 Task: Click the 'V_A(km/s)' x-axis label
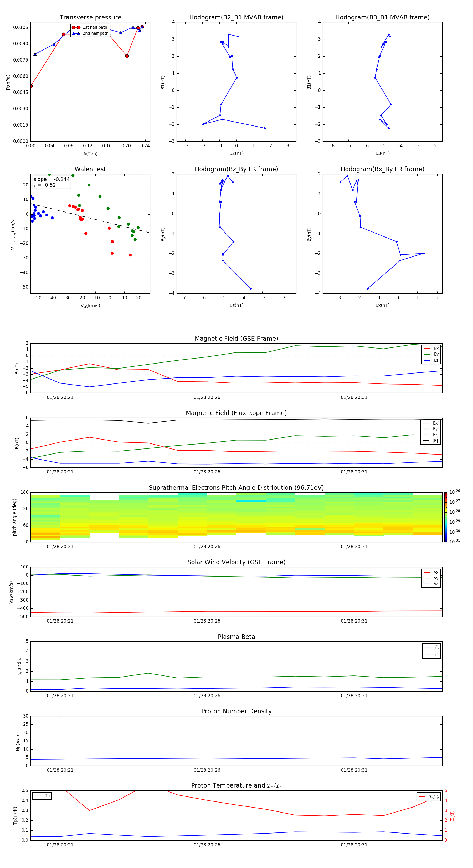(x=90, y=306)
